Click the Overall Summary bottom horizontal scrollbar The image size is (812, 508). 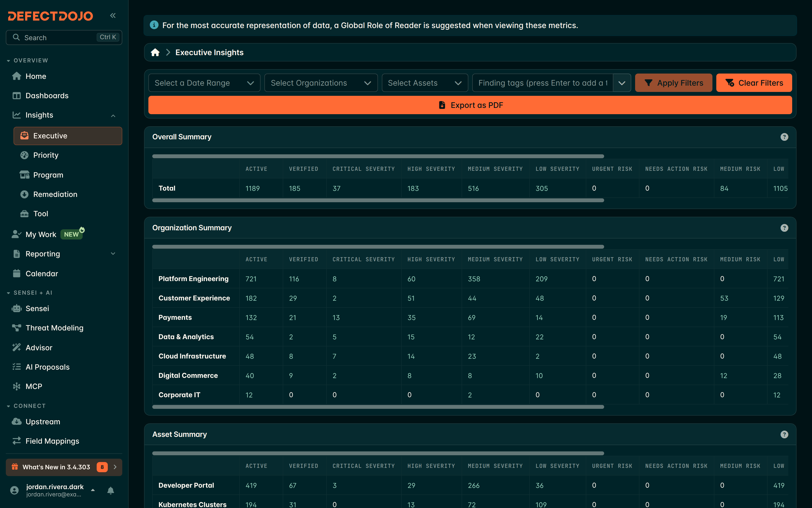(378, 200)
